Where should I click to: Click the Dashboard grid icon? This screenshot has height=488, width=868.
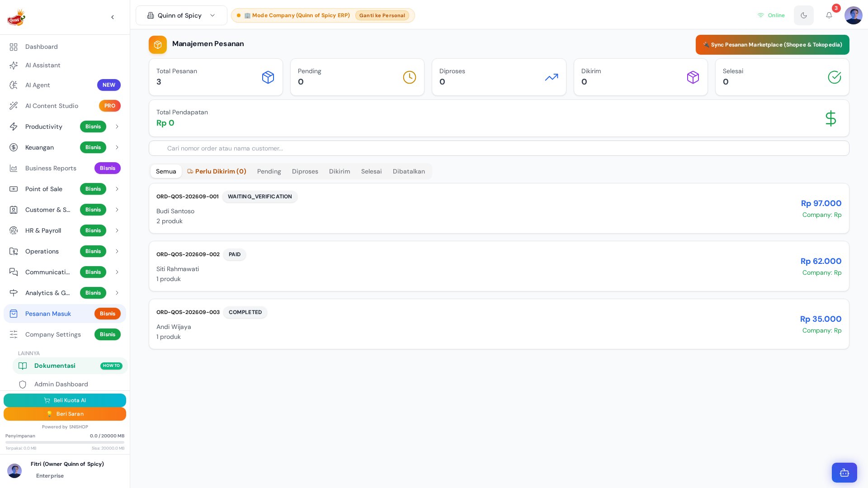(14, 47)
